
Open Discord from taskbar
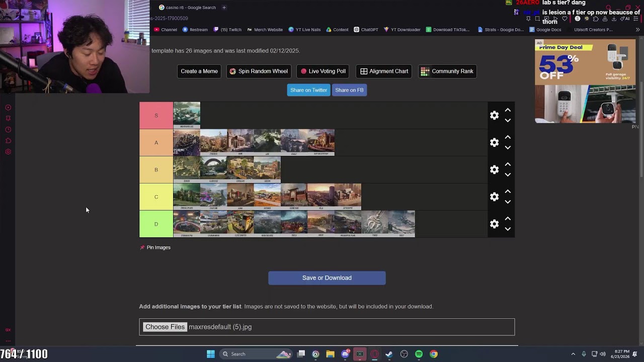[x=345, y=354]
